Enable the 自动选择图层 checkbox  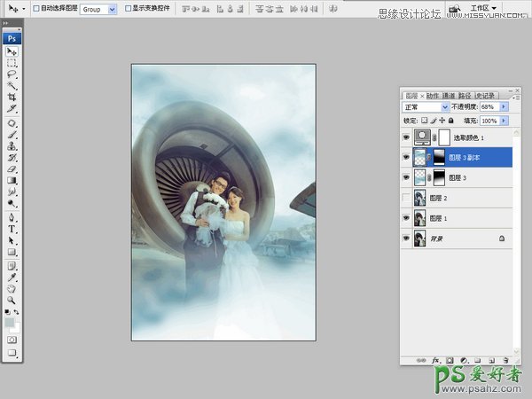click(35, 8)
